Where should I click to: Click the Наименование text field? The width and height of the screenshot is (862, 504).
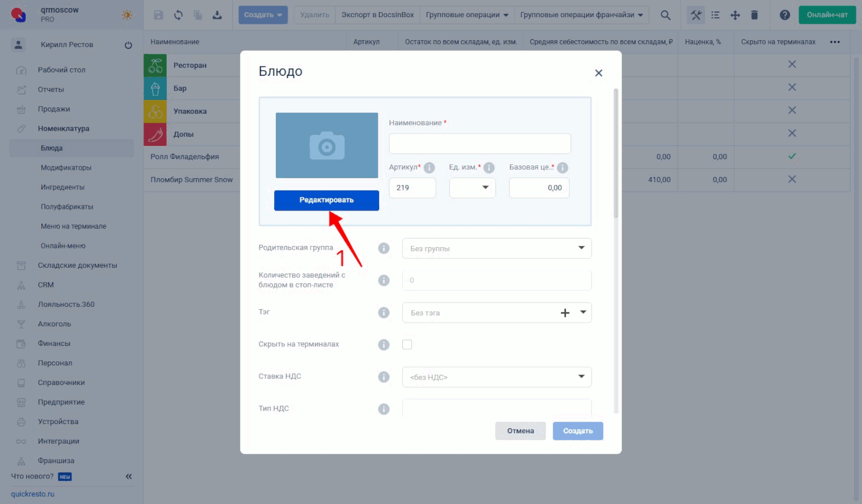[x=480, y=144]
